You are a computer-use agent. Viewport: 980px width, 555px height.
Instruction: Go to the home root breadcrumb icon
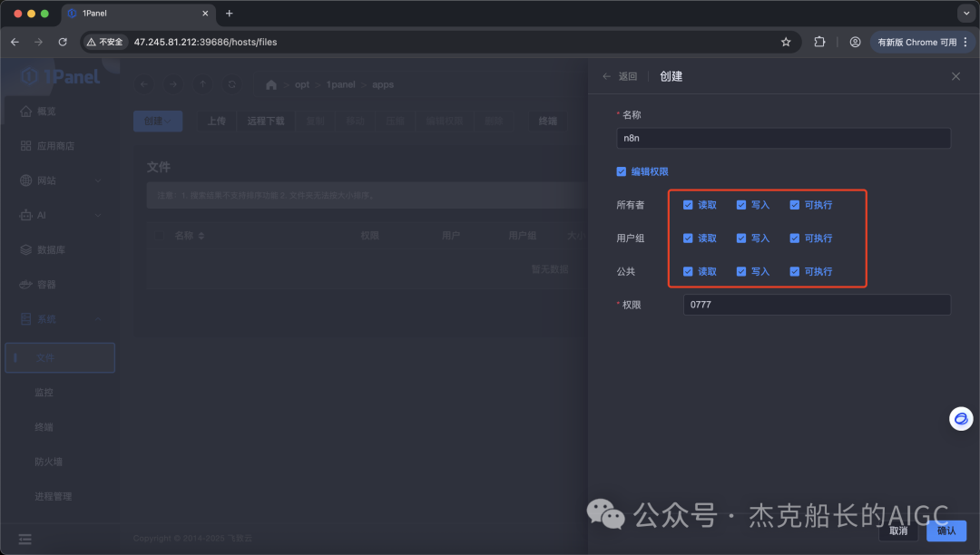(x=270, y=85)
